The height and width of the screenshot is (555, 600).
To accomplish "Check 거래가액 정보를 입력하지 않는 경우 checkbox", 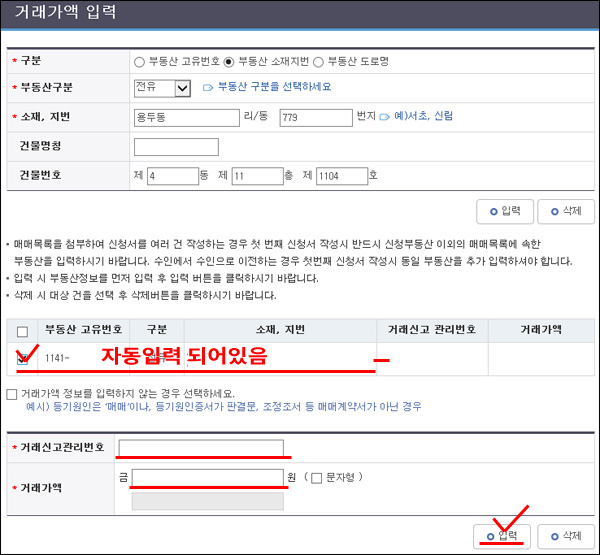I will [12, 394].
